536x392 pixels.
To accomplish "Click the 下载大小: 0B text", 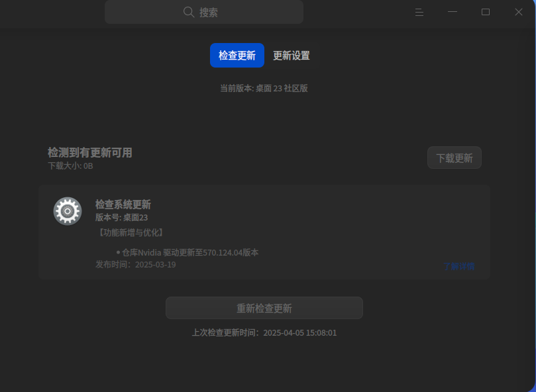I will pos(70,166).
